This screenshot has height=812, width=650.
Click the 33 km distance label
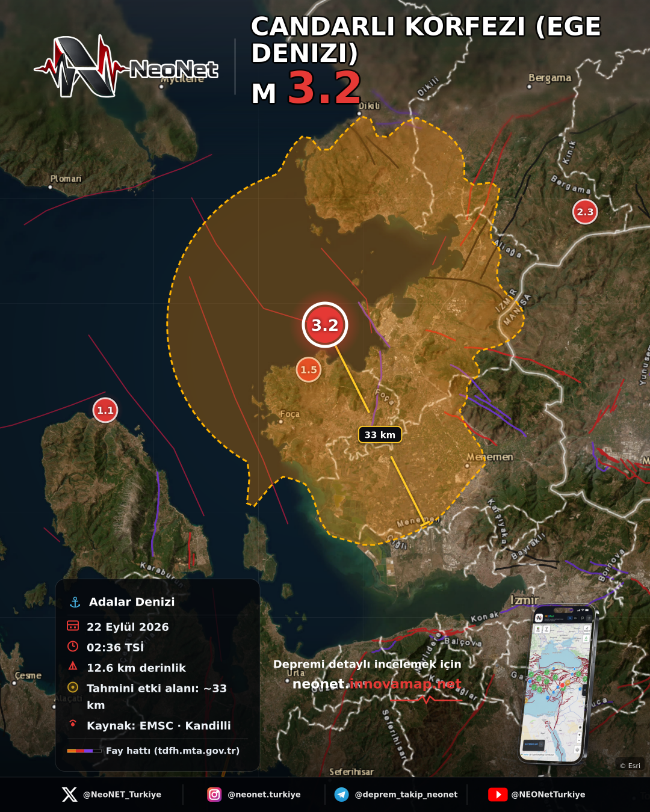pos(380,434)
